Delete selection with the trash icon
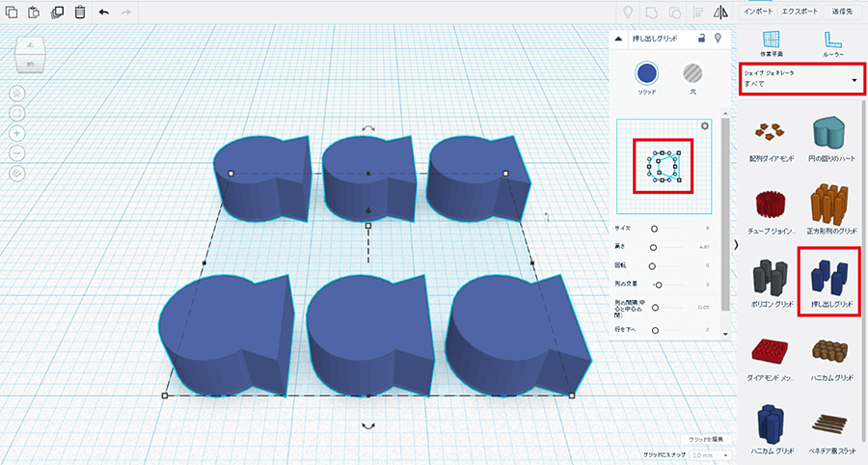The height and width of the screenshot is (465, 868). [x=80, y=12]
